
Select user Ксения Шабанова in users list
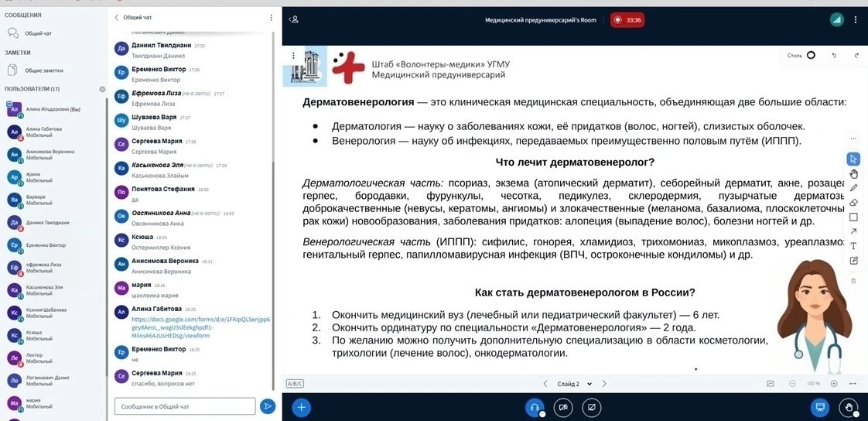(54, 313)
